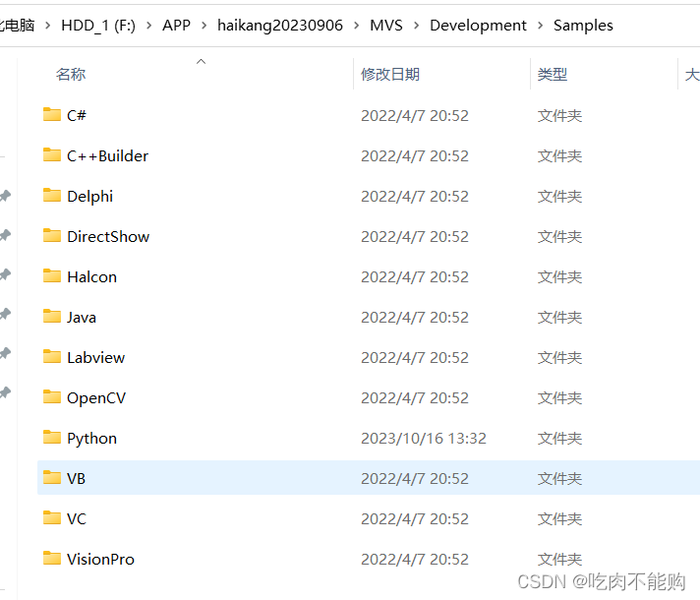700x600 pixels.
Task: Select the DirectShow folder name
Action: pyautogui.click(x=108, y=237)
